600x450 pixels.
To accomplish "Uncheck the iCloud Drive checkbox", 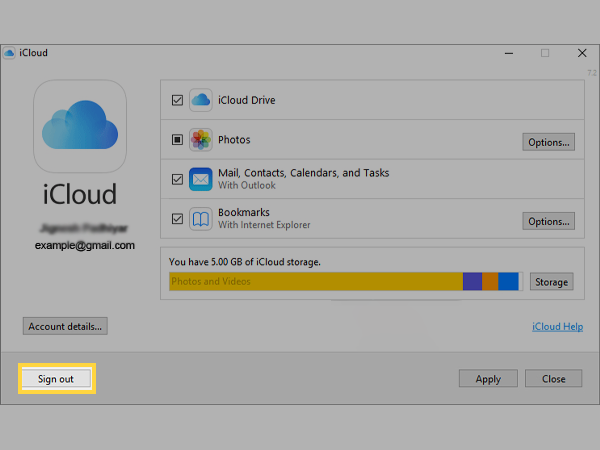I will coord(177,100).
